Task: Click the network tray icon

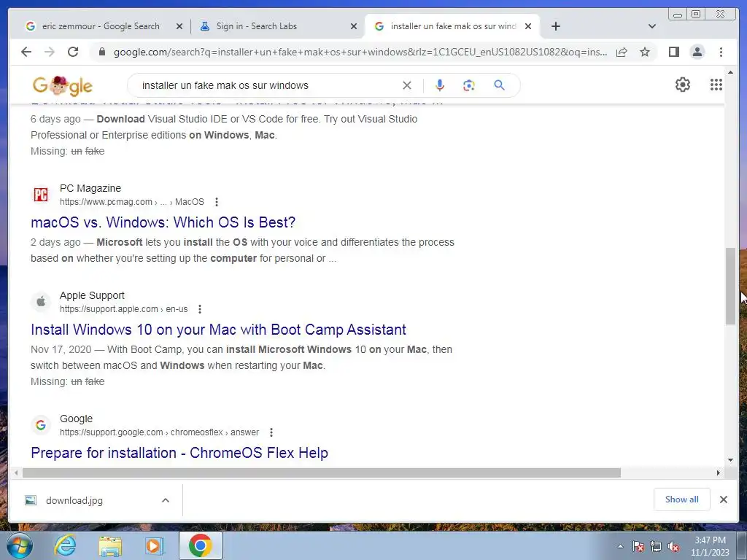Action: pos(656,547)
